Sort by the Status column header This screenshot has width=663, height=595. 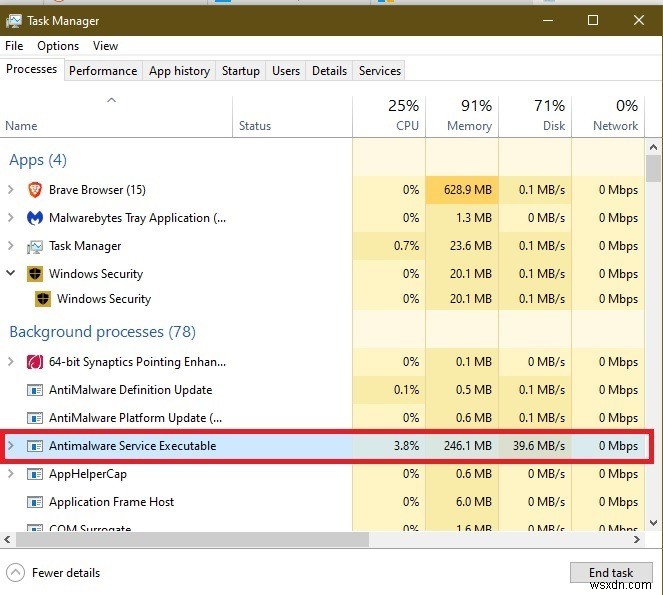pyautogui.click(x=292, y=117)
